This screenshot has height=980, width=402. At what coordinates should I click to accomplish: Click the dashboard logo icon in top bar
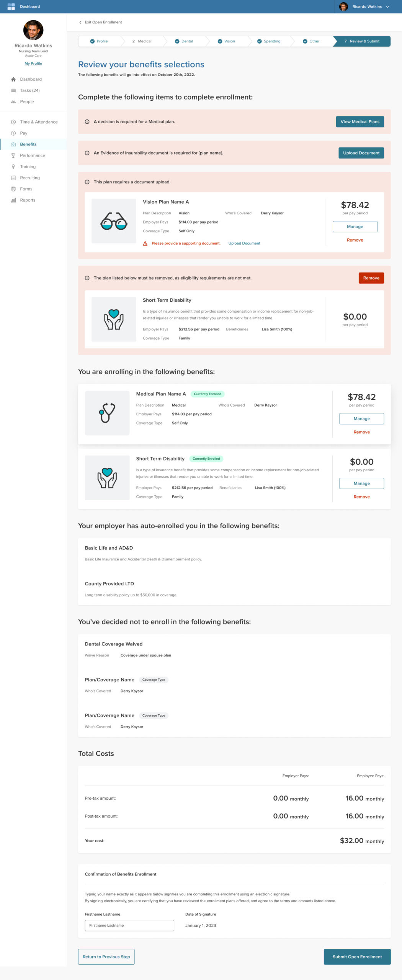pos(11,7)
